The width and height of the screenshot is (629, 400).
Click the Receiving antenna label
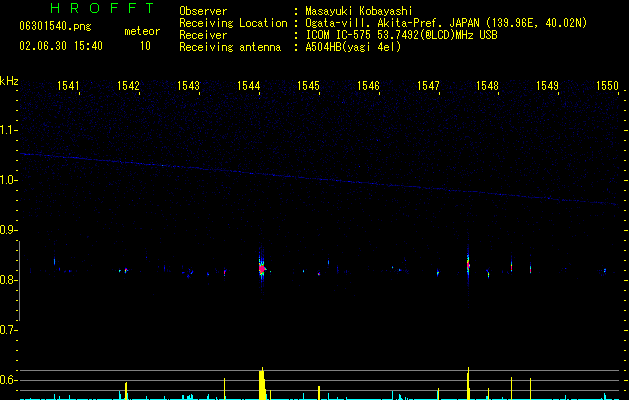point(230,48)
